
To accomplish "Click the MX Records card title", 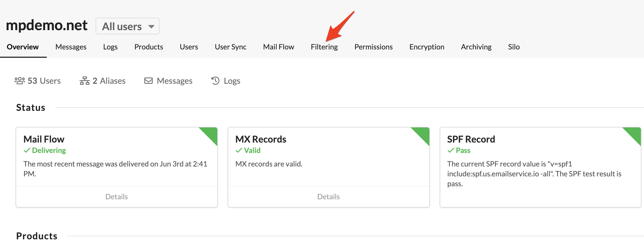I will point(261,139).
